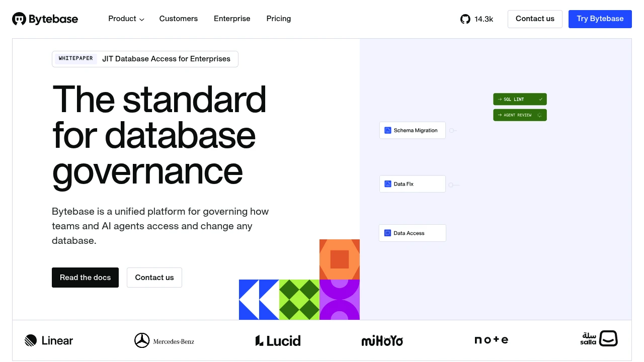644x362 pixels.
Task: Open the JIT Database Access whitepaper banner
Action: (x=145, y=59)
